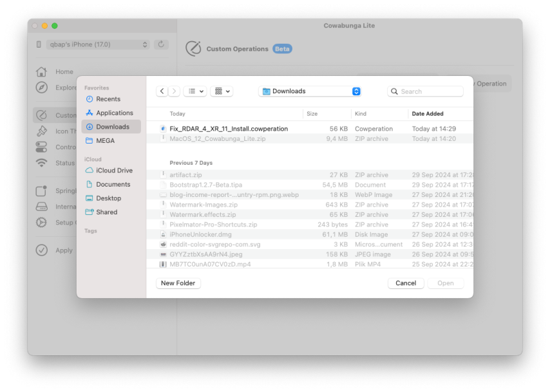
Task: Open Setup Options gear icon in sidebar
Action: 41,222
